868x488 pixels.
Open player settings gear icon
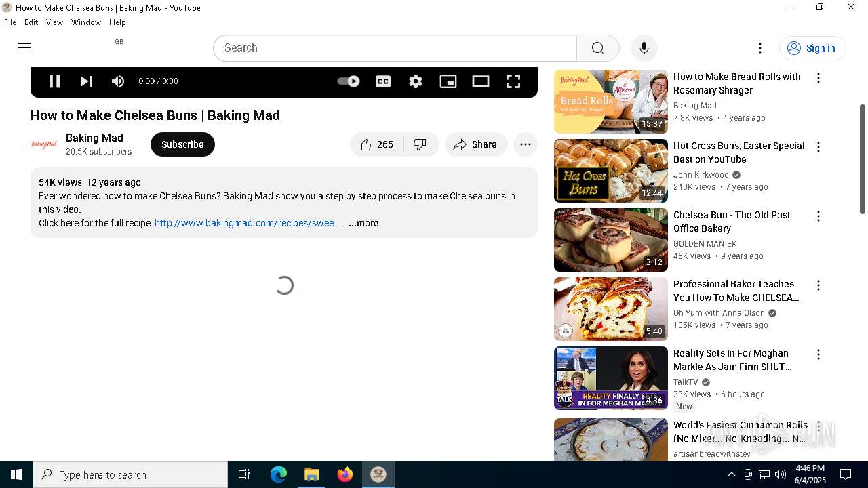point(416,81)
